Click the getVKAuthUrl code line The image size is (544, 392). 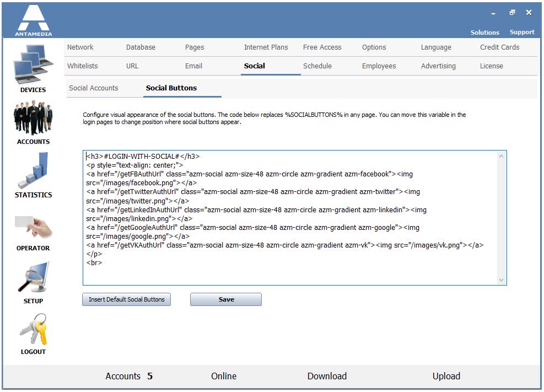[285, 245]
